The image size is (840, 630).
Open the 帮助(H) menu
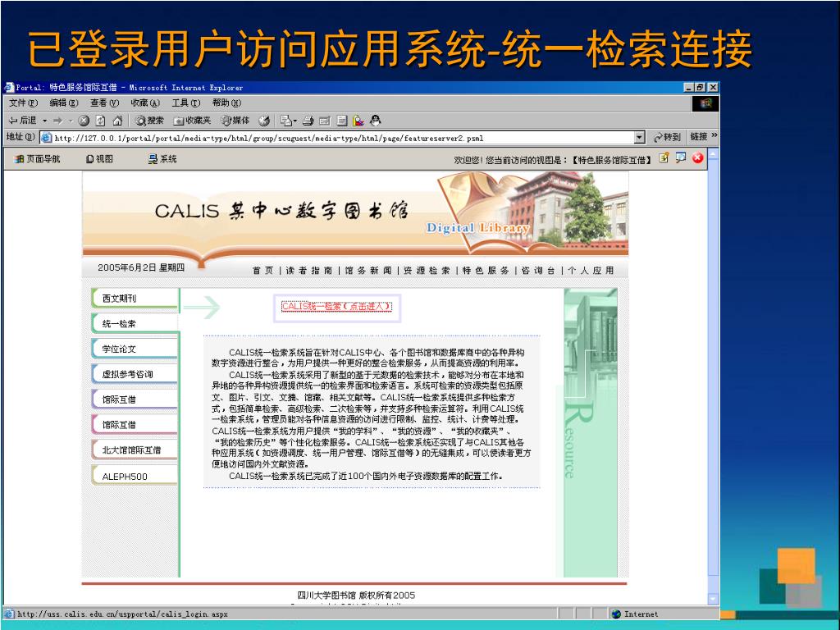pyautogui.click(x=226, y=103)
